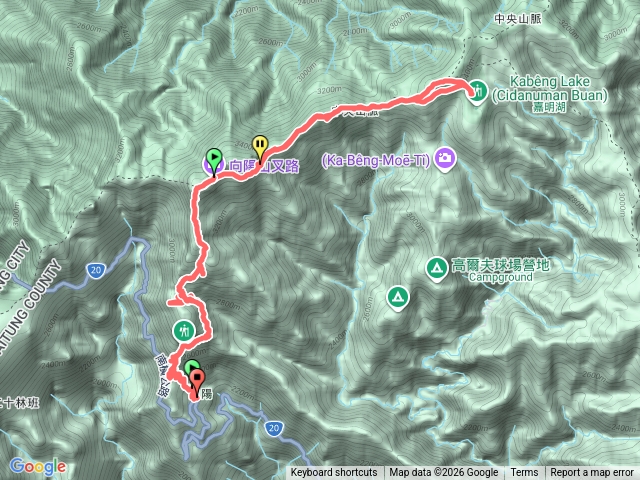The image size is (640, 480).
Task: Click Report a map error link
Action: (592, 473)
